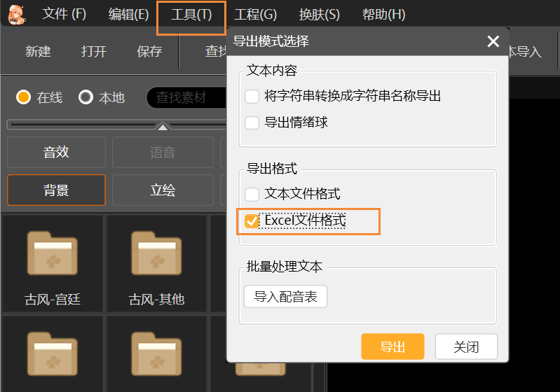Click the 关闭 button
This screenshot has width=560, height=392.
click(466, 346)
